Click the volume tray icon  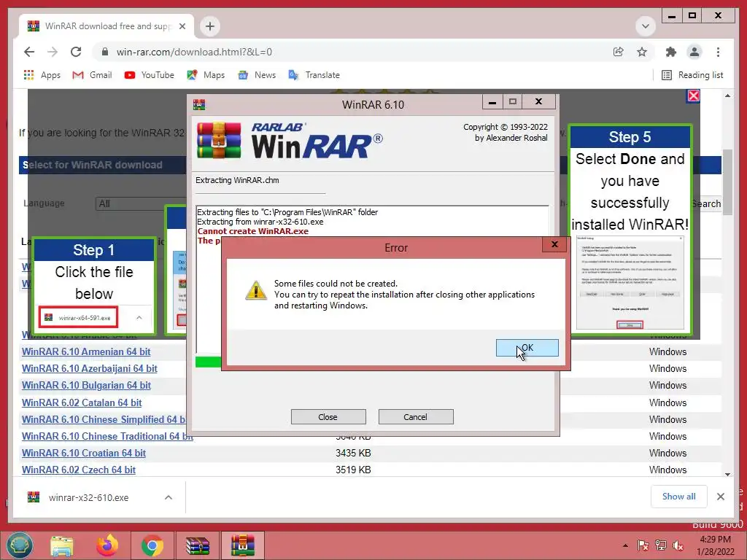(678, 545)
